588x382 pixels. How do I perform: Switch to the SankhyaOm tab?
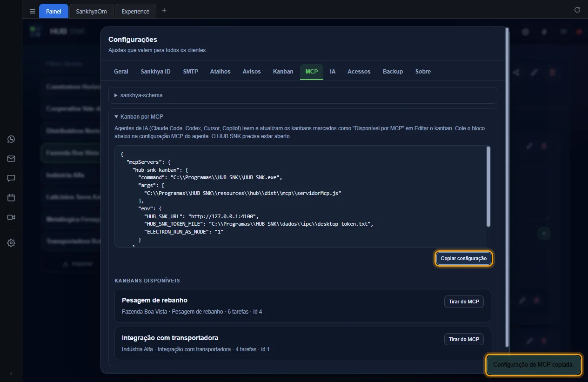click(91, 11)
